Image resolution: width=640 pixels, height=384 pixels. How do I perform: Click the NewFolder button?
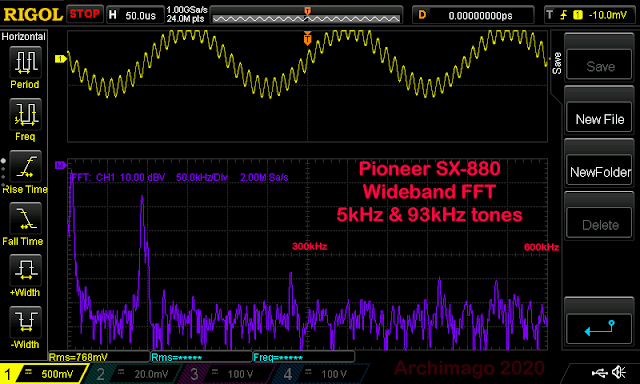[600, 172]
